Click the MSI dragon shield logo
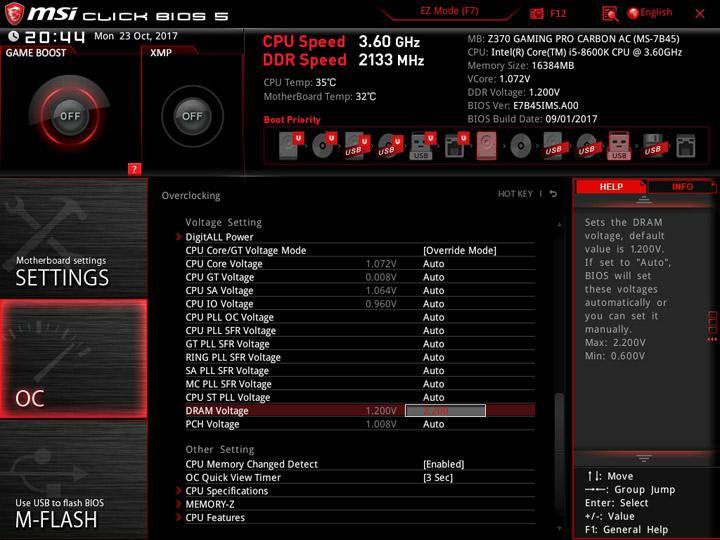This screenshot has height=540, width=720. (14, 13)
